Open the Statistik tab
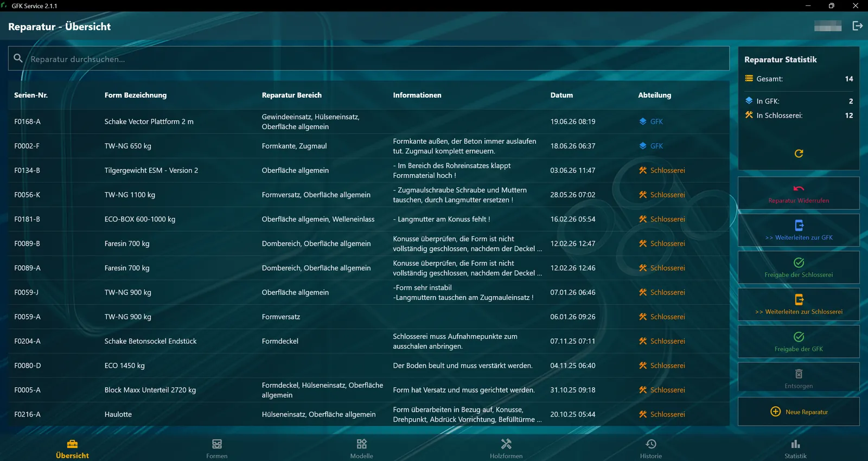The image size is (868, 461). (795, 449)
